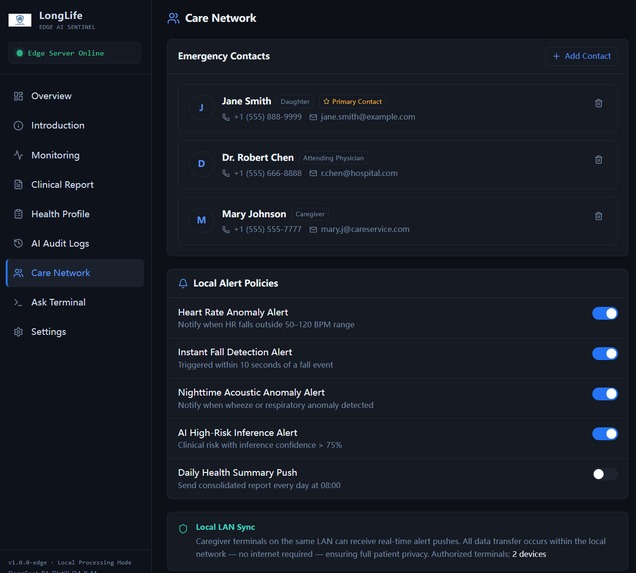Screen dimensions: 636x573
Task: Click the Care Network page header icon
Action: pyautogui.click(x=173, y=18)
